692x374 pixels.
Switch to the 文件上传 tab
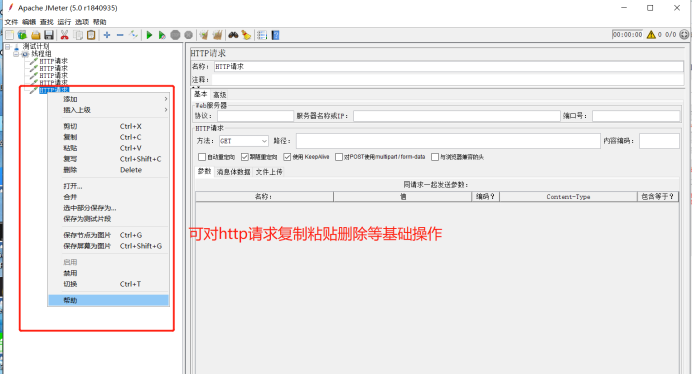[269, 172]
